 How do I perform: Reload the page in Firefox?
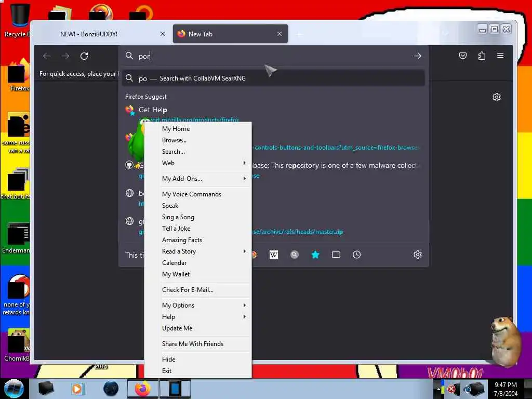tap(84, 56)
